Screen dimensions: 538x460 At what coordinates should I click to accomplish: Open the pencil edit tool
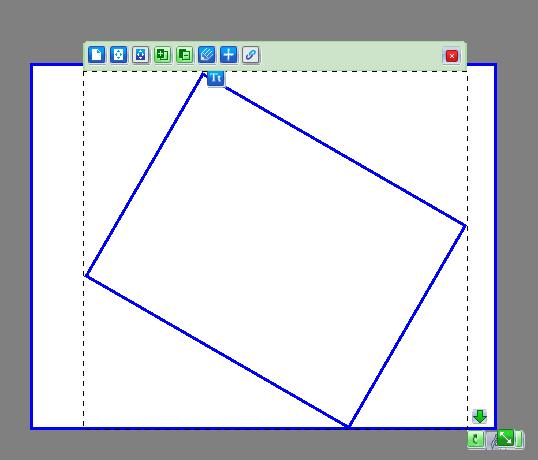coord(207,55)
